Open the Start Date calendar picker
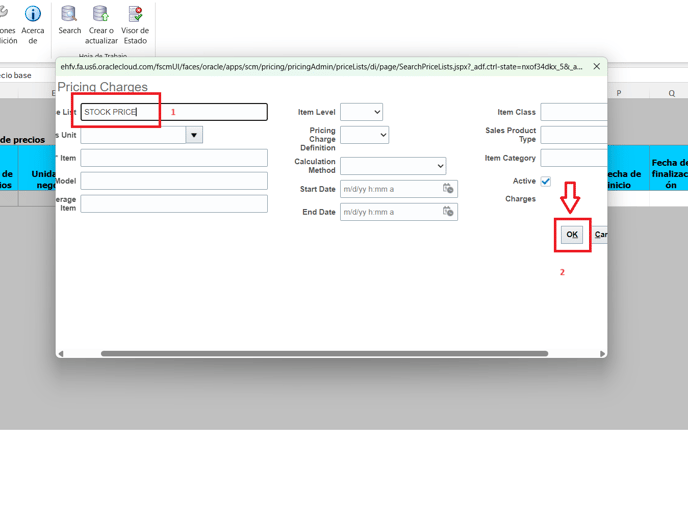The height and width of the screenshot is (515, 688). (448, 189)
